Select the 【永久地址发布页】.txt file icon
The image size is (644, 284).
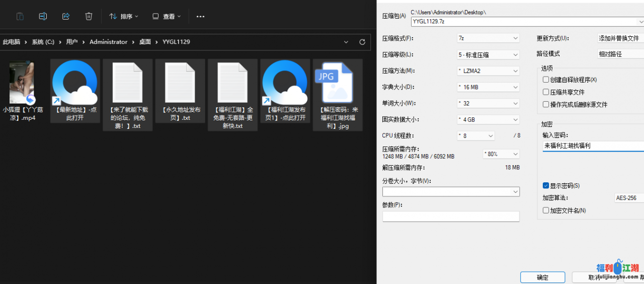point(180,83)
